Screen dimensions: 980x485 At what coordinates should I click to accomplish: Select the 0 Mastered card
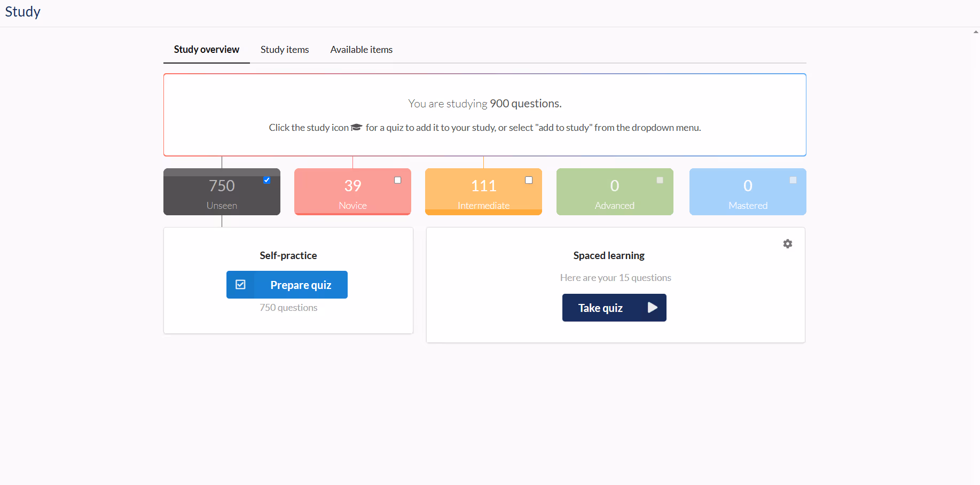click(748, 192)
